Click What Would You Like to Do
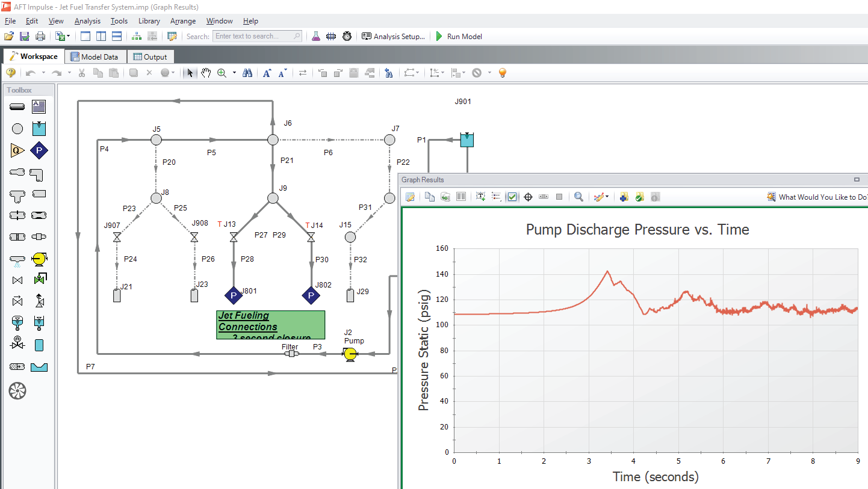Screen dimensions: 868x489 817,197
